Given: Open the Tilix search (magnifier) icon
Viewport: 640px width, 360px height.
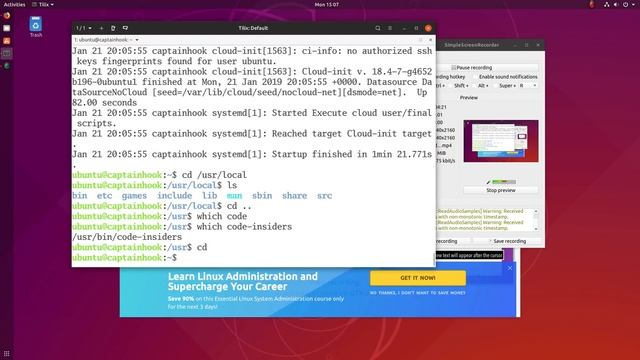Looking at the screenshot, I should (x=378, y=28).
